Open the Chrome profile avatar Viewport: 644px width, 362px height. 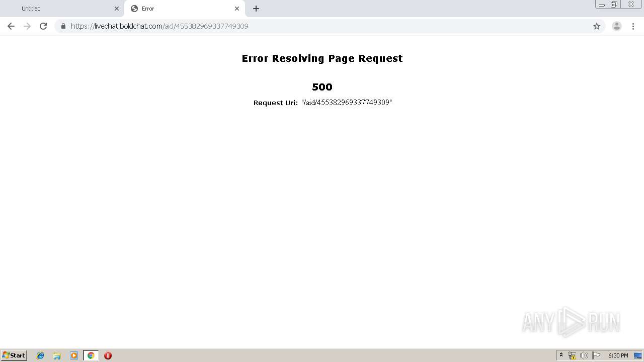click(617, 26)
